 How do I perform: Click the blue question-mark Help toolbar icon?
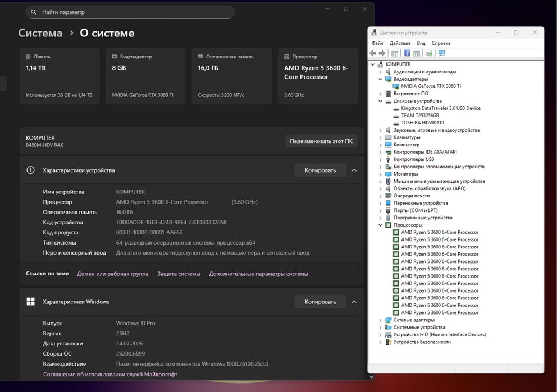407,53
